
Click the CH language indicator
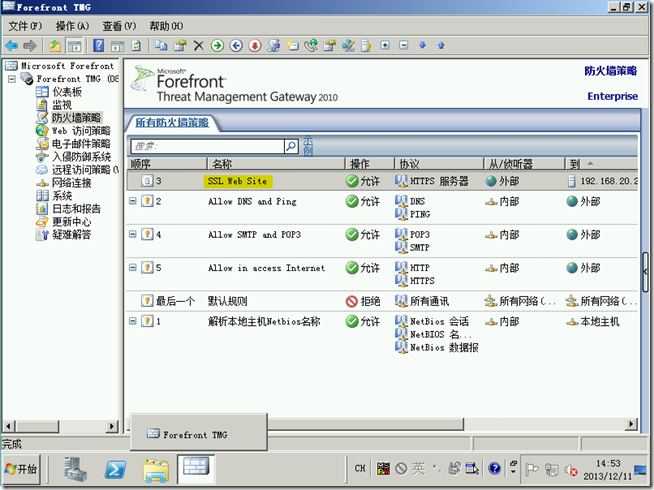coord(360,468)
